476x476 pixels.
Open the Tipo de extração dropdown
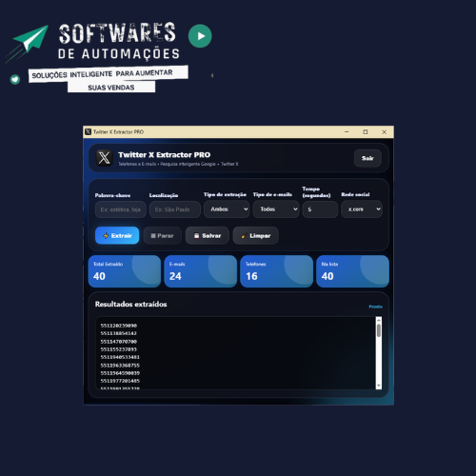227,209
